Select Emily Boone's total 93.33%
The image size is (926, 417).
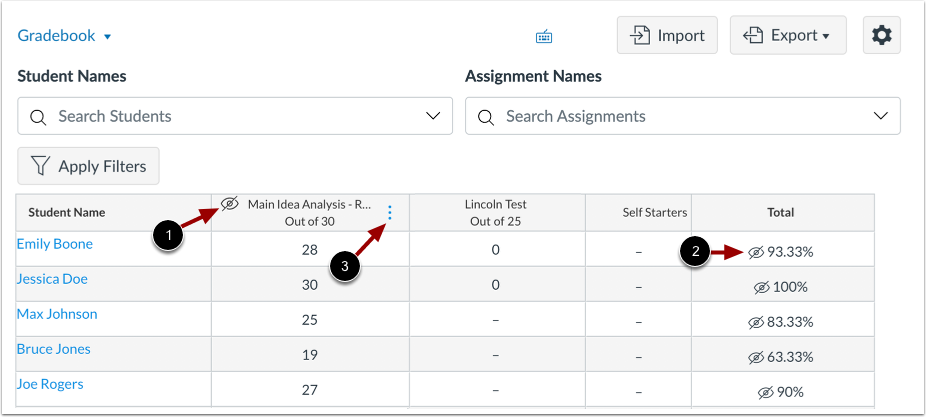click(790, 253)
